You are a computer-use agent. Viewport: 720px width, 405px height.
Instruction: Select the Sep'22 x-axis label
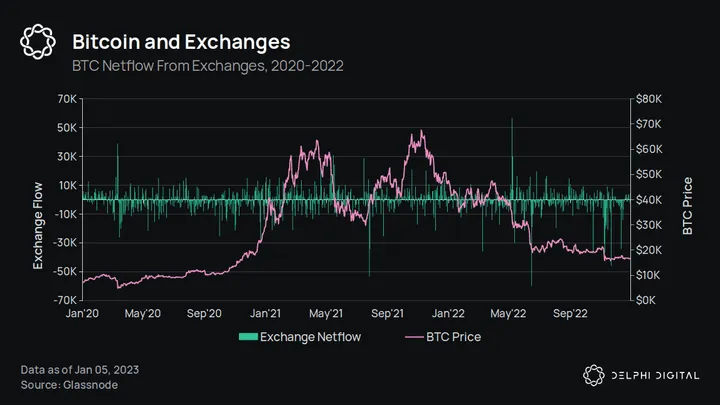click(570, 313)
